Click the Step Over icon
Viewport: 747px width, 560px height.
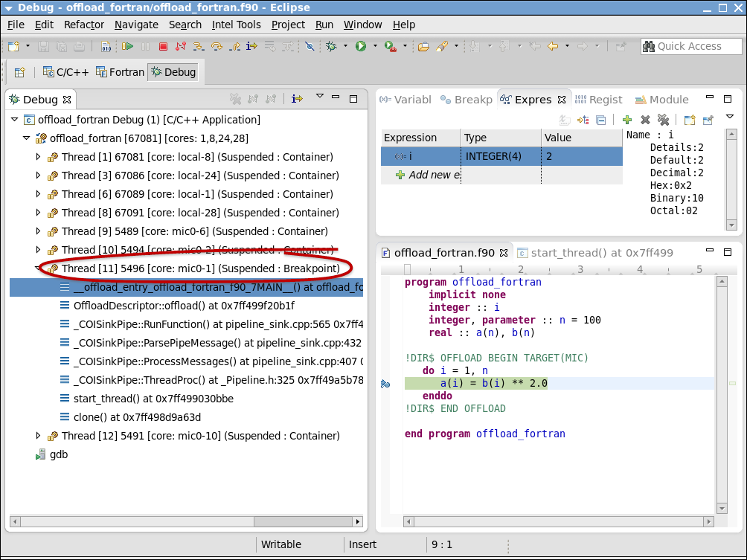[217, 46]
